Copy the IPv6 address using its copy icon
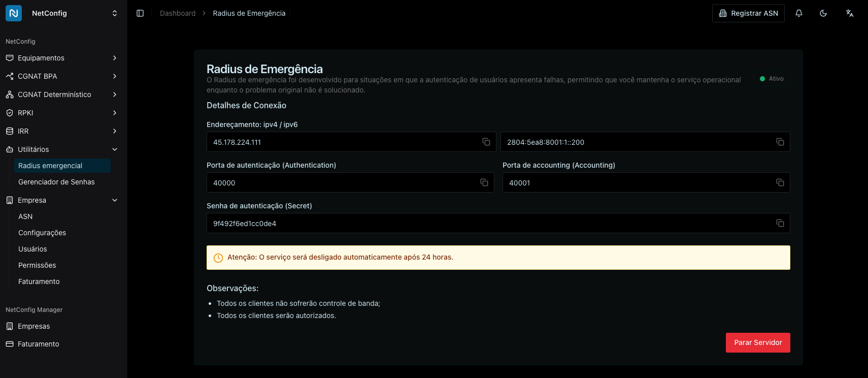This screenshot has height=378, width=868. point(780,142)
